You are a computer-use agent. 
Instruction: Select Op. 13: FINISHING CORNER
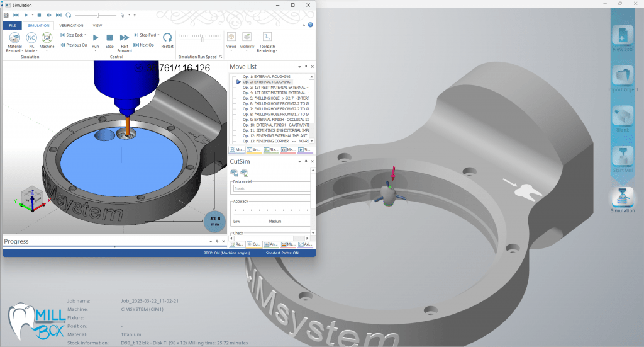click(x=275, y=141)
